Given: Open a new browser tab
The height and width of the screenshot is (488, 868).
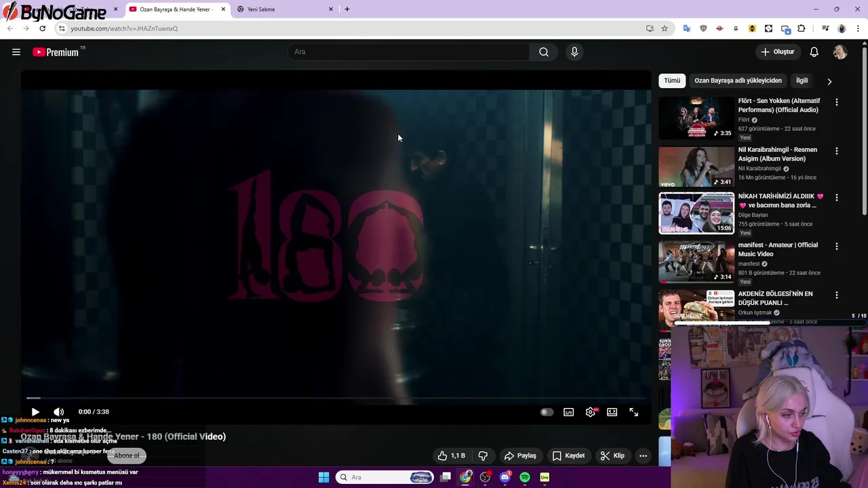Looking at the screenshot, I should (347, 9).
